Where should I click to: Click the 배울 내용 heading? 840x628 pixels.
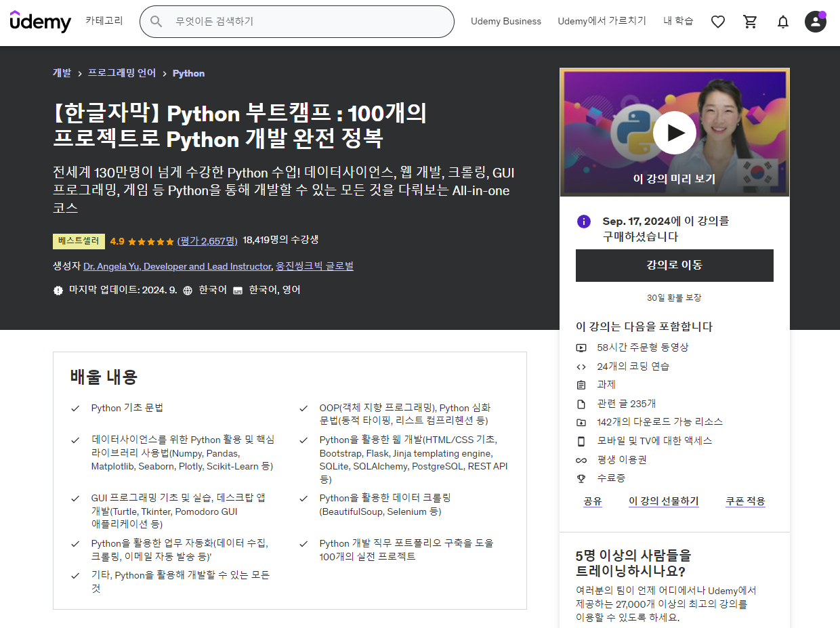point(104,377)
